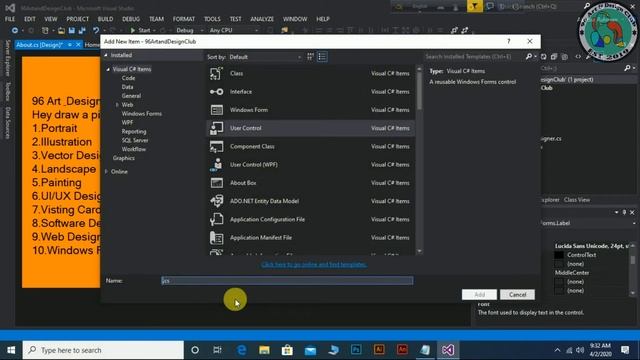This screenshot has height=360, width=640.
Task: Pick the Application Configuration File template
Action: point(310,219)
